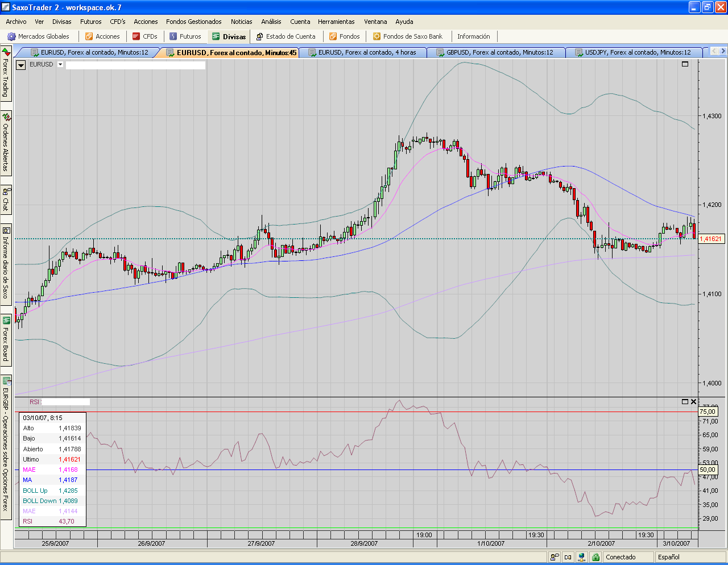Viewport: 728px width, 565px height.
Task: Click the Español language status field
Action: click(x=669, y=557)
